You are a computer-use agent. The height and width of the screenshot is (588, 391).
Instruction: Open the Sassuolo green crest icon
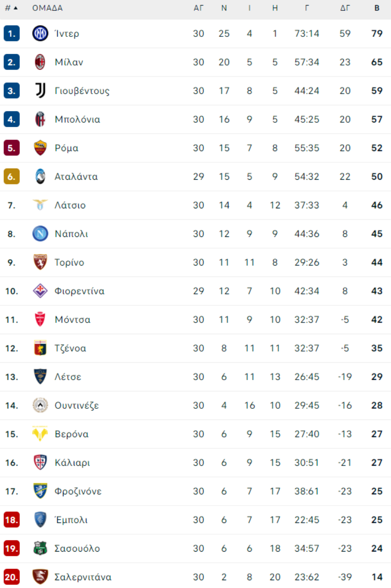(40, 549)
